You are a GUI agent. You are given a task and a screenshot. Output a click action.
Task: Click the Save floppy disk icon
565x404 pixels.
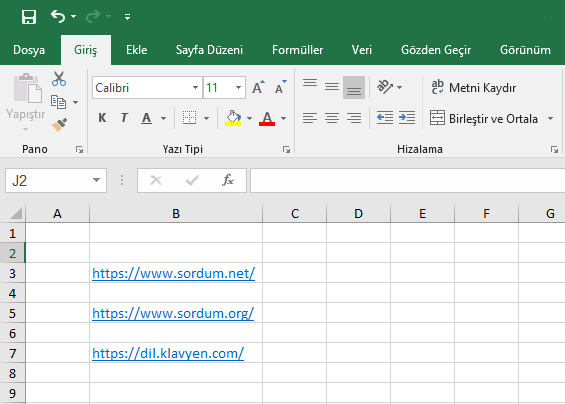[29, 17]
